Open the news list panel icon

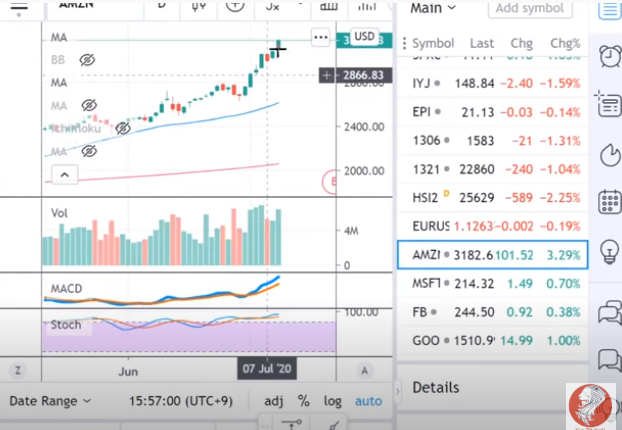click(609, 104)
